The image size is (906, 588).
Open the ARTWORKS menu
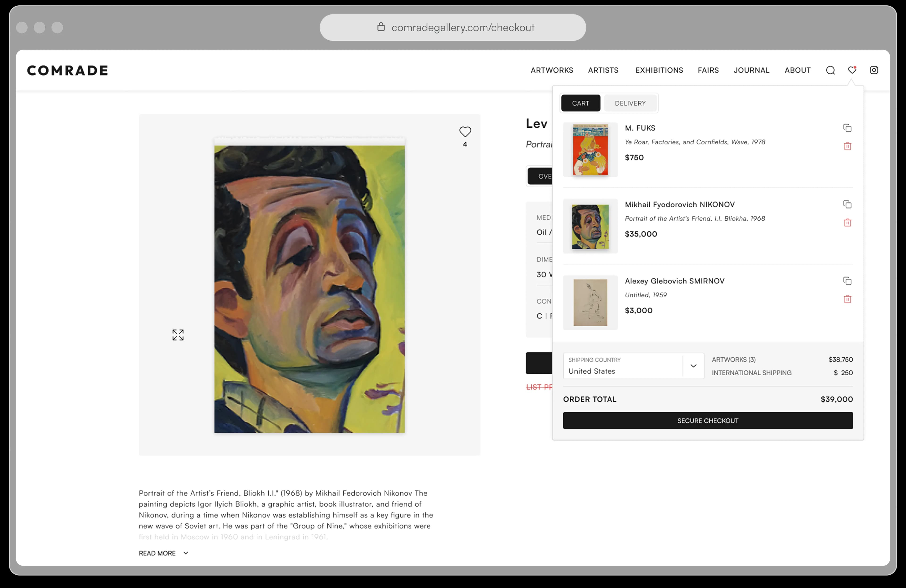[x=552, y=70]
